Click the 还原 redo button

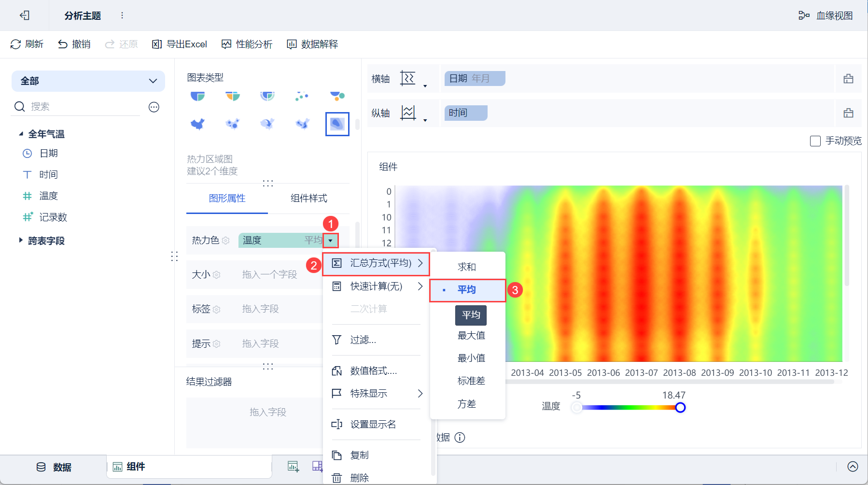point(122,44)
